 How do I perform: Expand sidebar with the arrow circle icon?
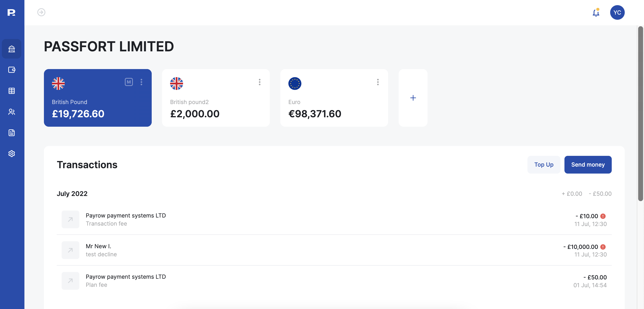coord(41,12)
